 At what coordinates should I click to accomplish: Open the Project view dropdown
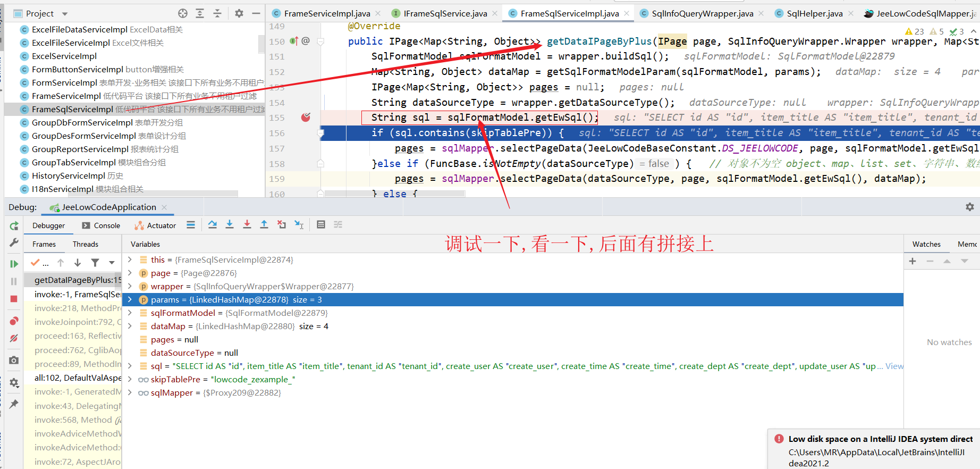tap(65, 14)
